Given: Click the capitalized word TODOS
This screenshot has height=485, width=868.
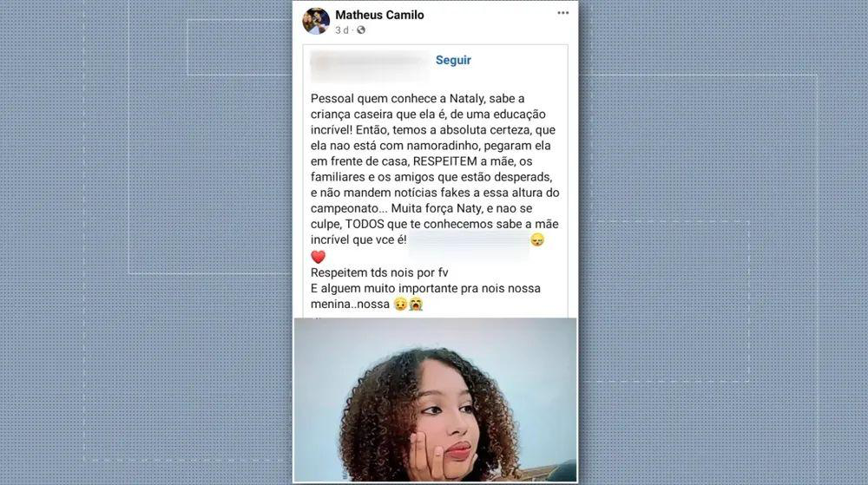Looking at the screenshot, I should click(365, 224).
